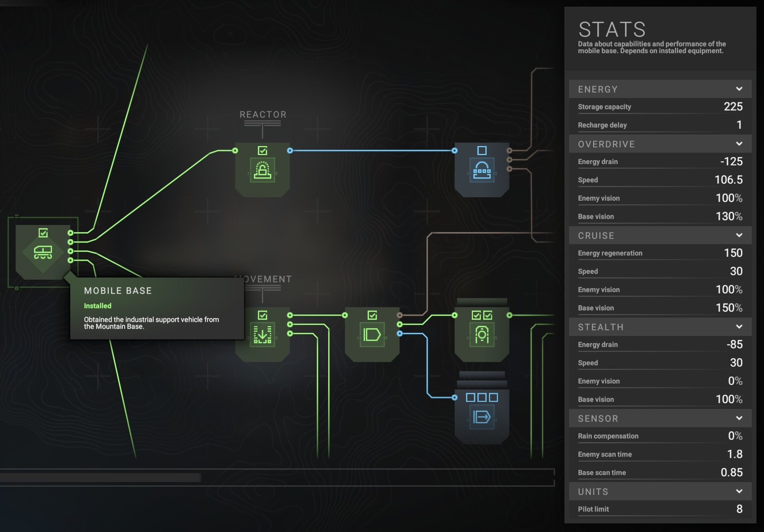Viewport: 764px width, 532px height.
Task: Toggle the checkbox on the Reactor node
Action: 262,150
